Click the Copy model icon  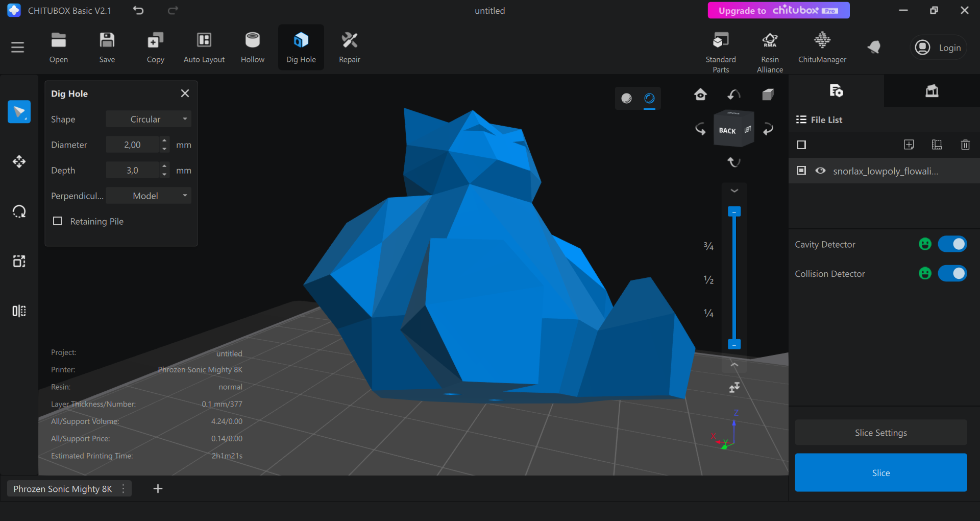point(156,48)
